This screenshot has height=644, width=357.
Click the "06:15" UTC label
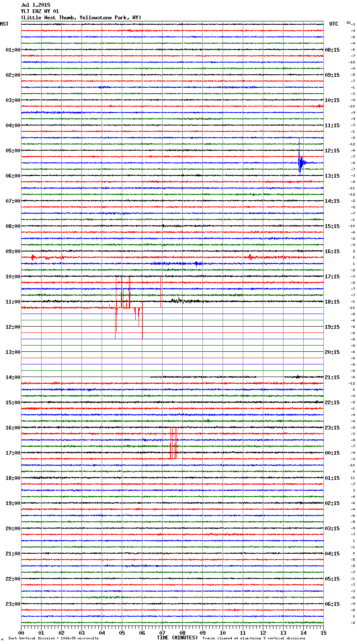(x=332, y=604)
